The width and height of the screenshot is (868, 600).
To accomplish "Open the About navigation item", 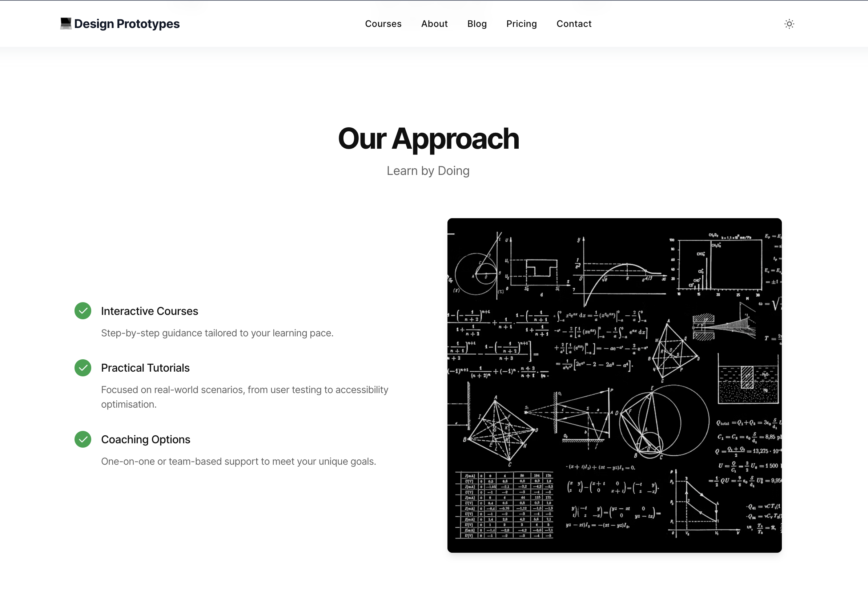I will coord(434,24).
